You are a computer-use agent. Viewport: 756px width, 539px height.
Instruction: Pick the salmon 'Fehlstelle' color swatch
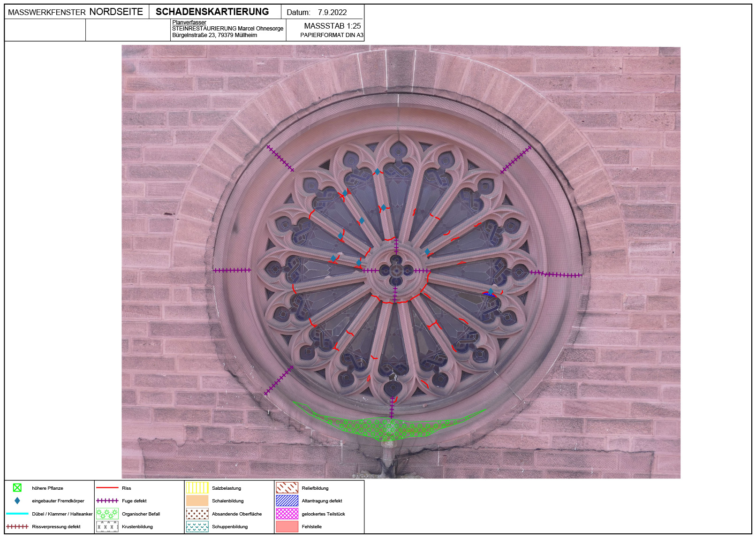pos(287,527)
